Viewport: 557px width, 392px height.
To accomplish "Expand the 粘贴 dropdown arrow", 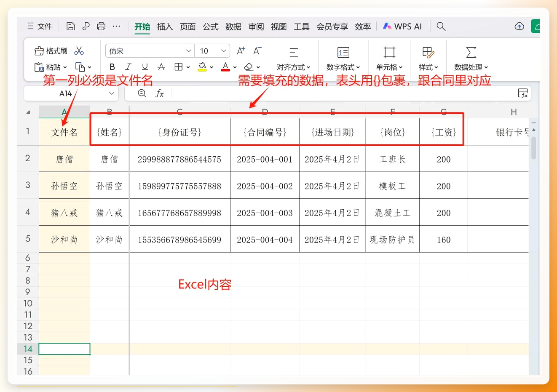I will tap(65, 67).
